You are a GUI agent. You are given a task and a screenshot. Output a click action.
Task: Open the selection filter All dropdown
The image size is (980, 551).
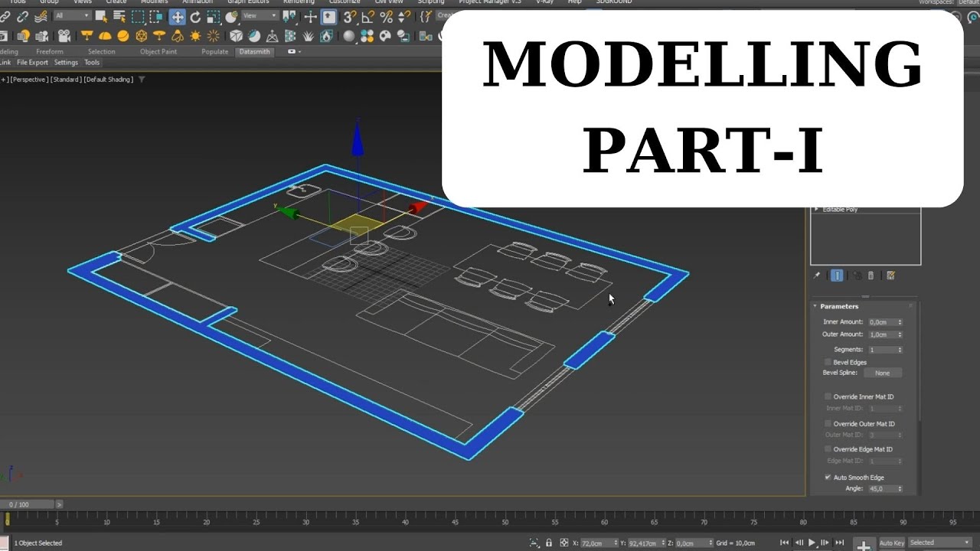tap(73, 16)
